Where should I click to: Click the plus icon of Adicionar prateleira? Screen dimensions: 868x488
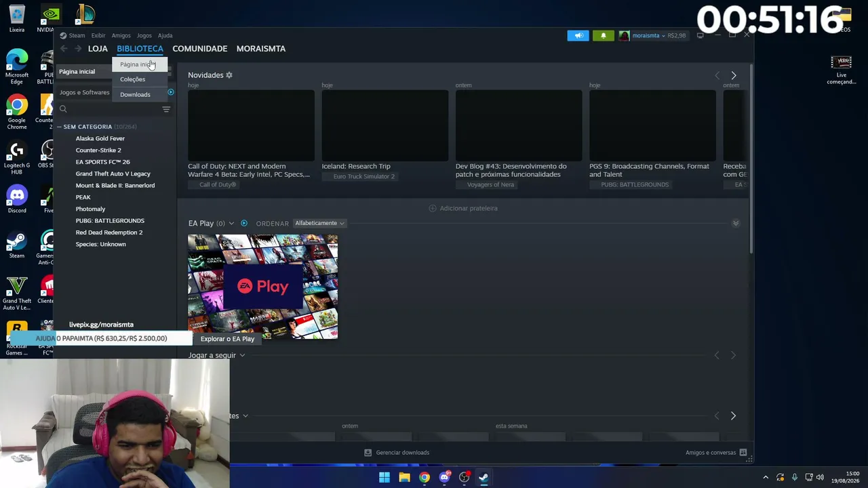[433, 208]
